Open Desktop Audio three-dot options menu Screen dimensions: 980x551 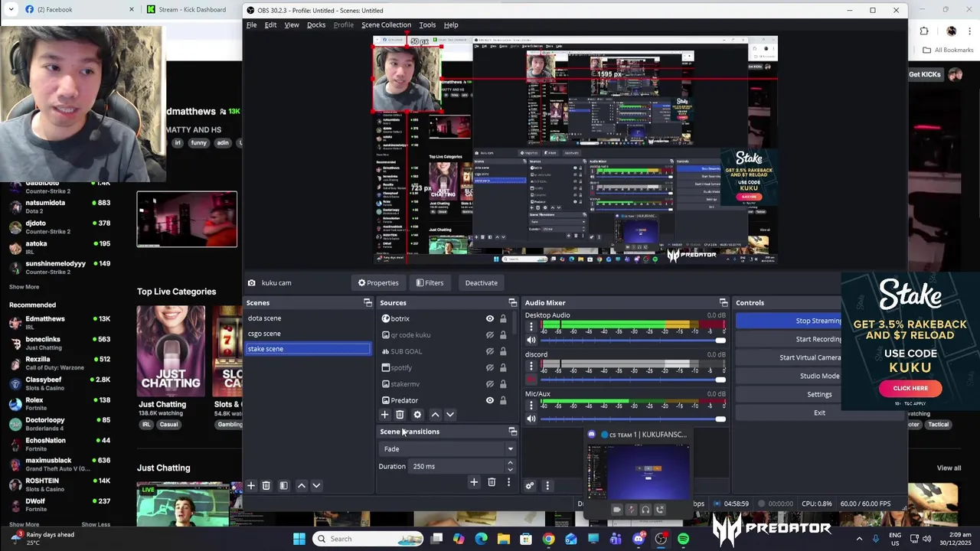pyautogui.click(x=531, y=327)
